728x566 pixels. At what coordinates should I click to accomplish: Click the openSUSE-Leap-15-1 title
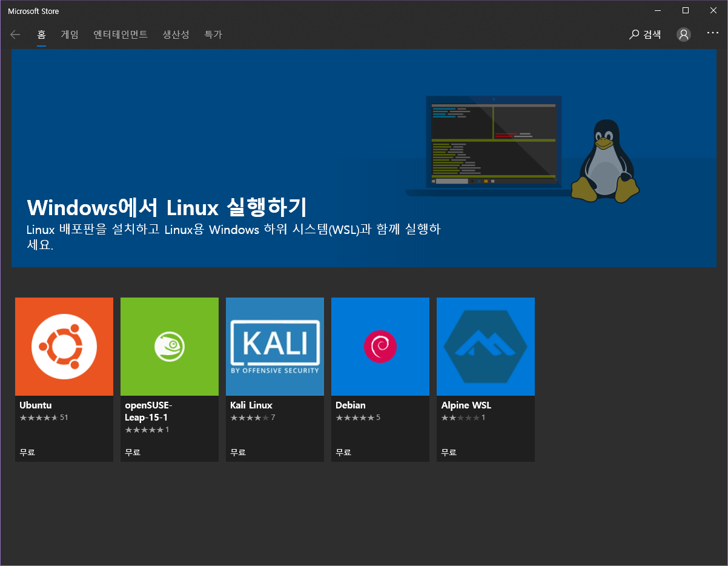click(149, 411)
